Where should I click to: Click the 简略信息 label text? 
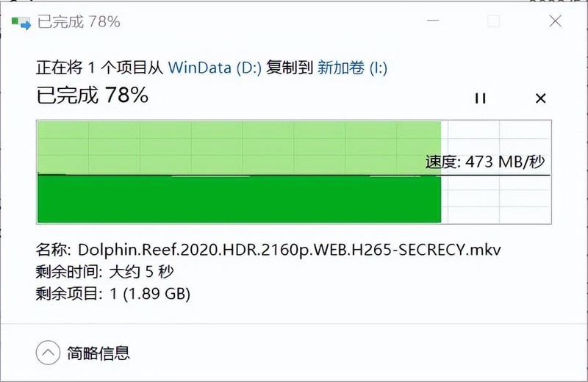click(98, 353)
